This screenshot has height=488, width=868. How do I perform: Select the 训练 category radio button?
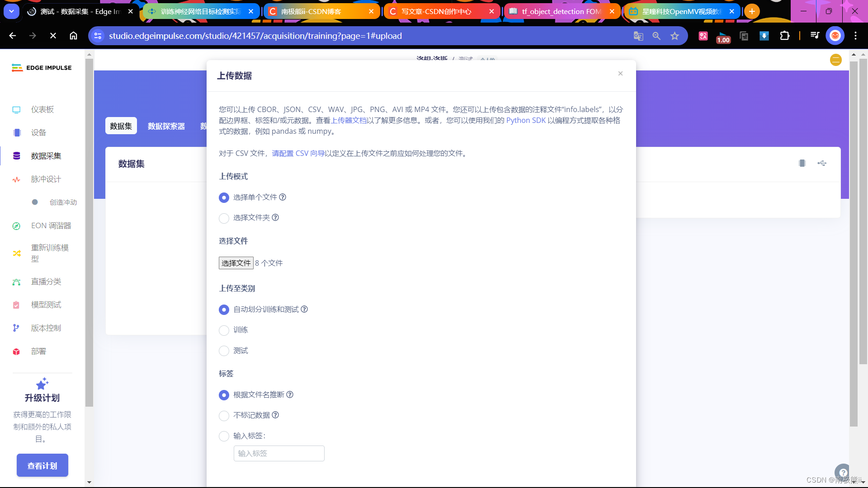tap(224, 330)
